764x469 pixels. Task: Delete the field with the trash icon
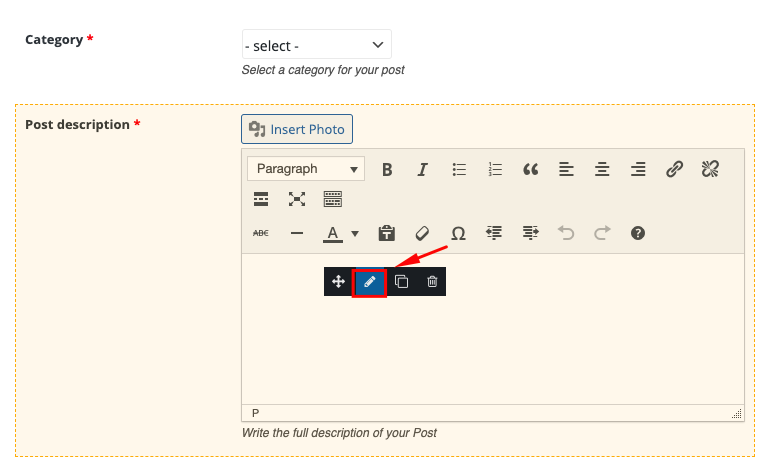coord(432,281)
